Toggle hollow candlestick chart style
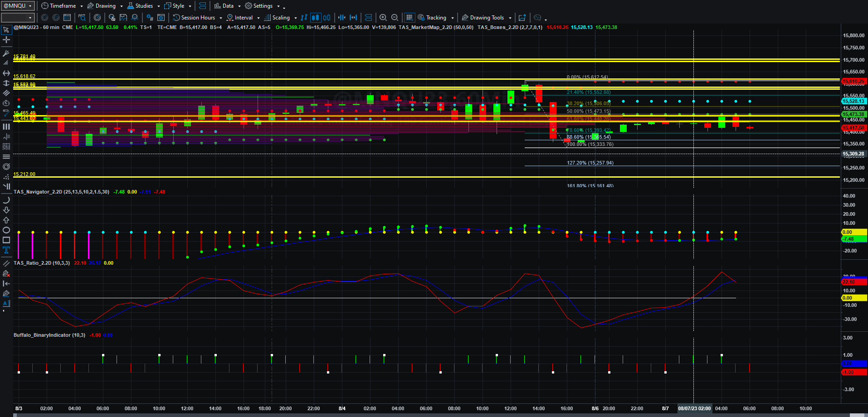 click(x=327, y=18)
